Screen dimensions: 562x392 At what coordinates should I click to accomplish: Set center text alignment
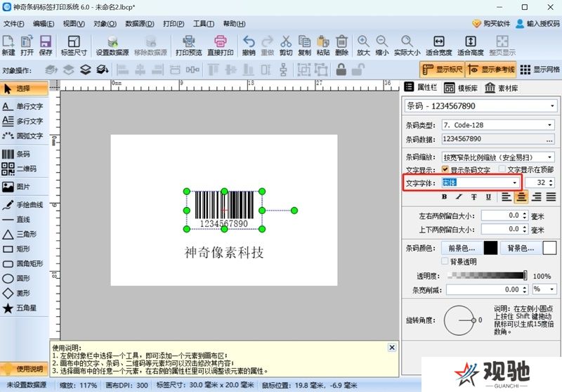[x=521, y=197]
